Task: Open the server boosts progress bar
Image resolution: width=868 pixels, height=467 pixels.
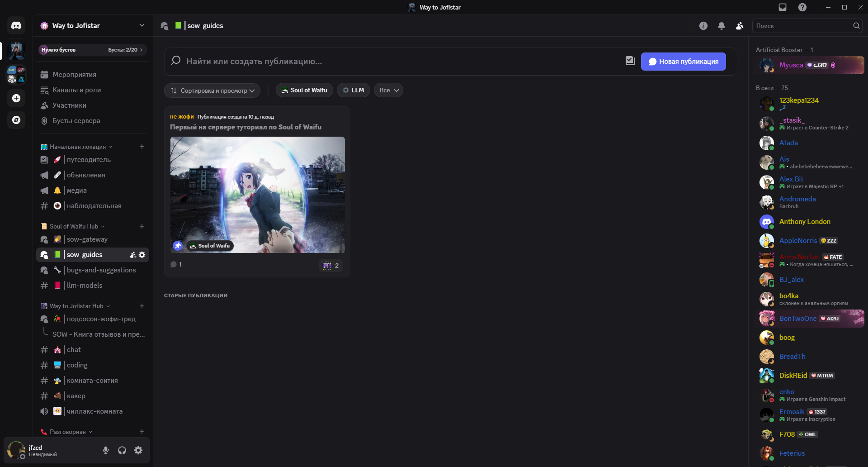Action: [93, 50]
